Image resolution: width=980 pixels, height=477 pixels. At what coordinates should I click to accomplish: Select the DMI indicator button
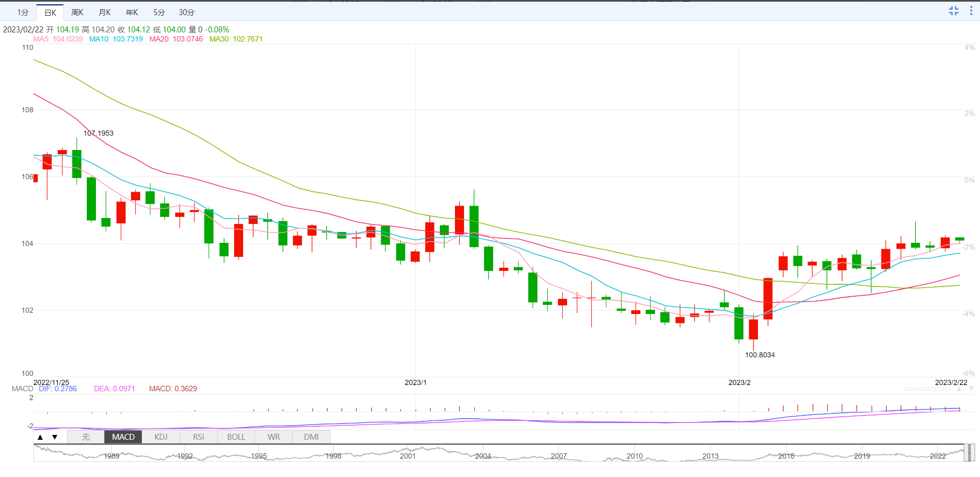click(311, 437)
